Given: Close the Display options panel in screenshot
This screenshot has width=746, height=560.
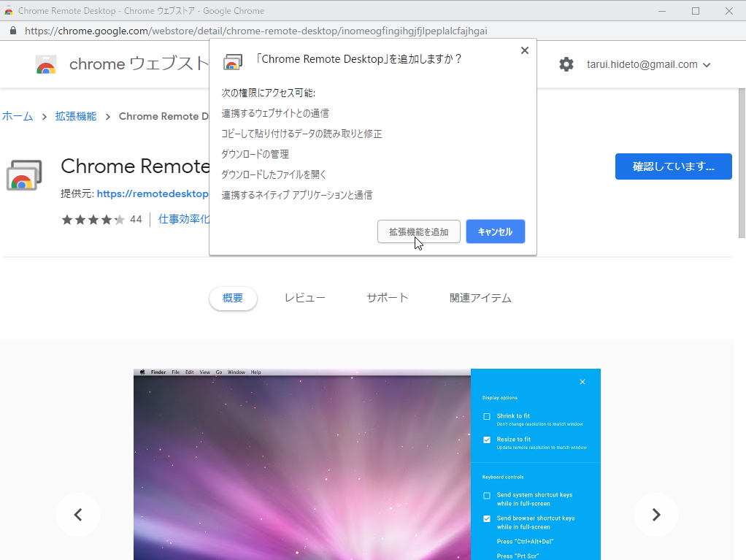Looking at the screenshot, I should pos(582,382).
